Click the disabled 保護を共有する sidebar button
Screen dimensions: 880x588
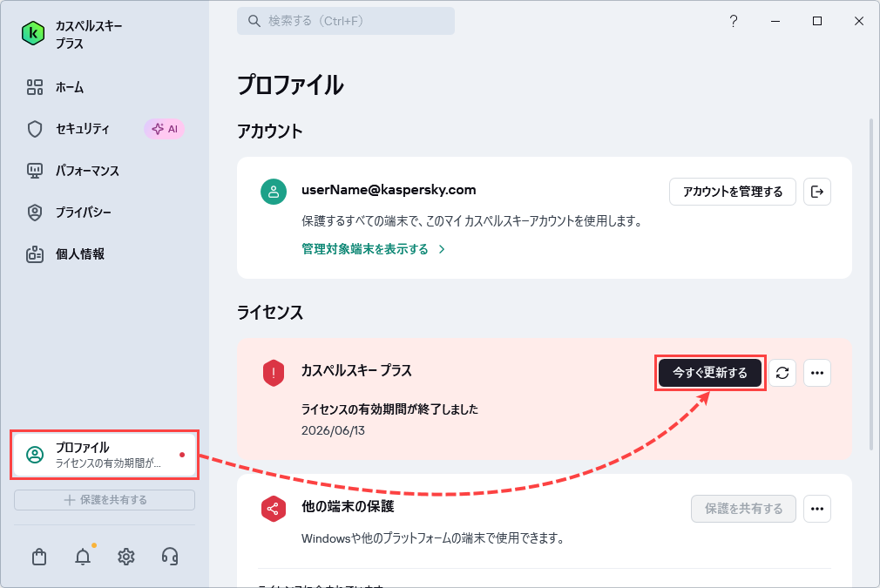105,500
